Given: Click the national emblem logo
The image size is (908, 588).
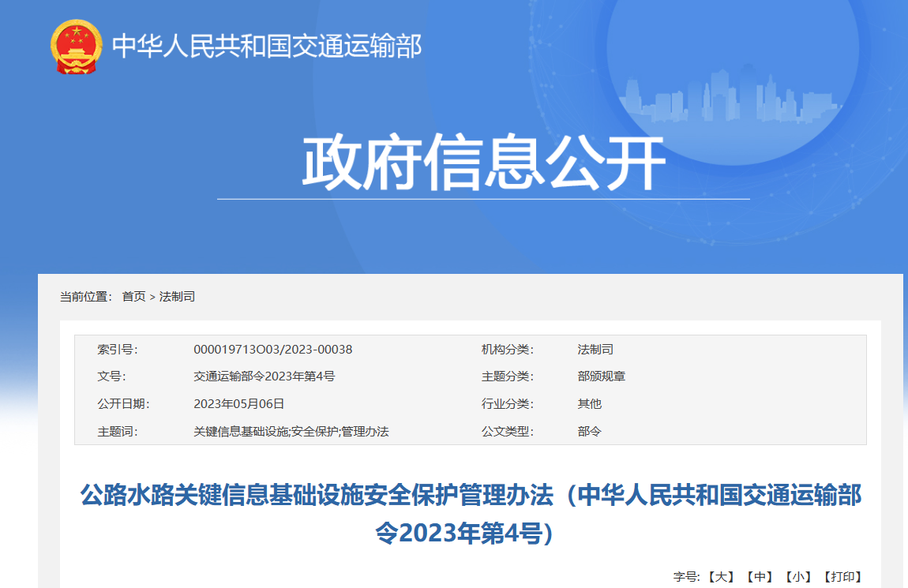Looking at the screenshot, I should click(77, 47).
